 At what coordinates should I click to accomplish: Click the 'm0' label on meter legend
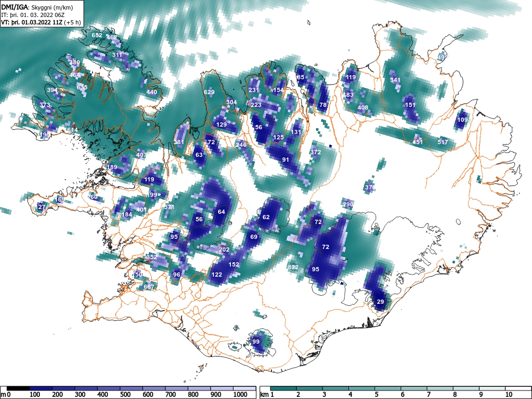[x=6, y=394]
